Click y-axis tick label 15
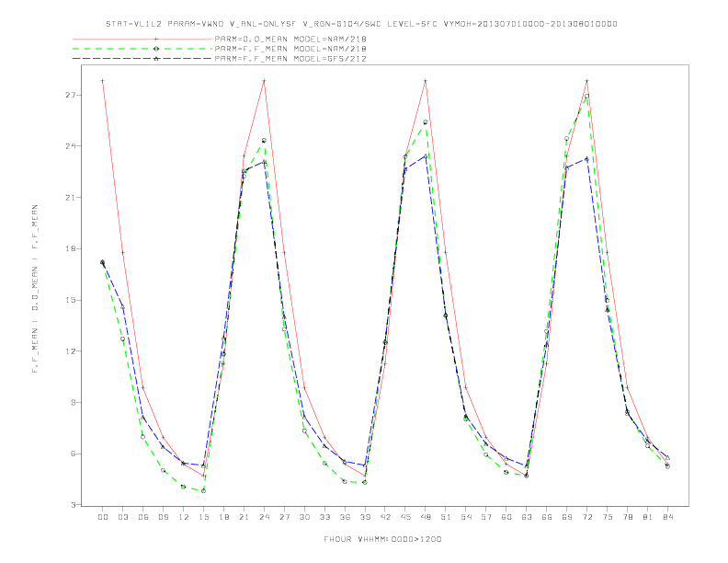This screenshot has height=563, width=728. click(x=71, y=300)
